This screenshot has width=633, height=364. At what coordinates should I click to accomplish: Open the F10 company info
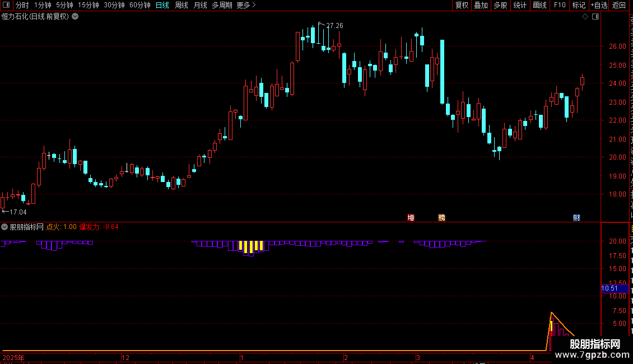[x=560, y=5]
